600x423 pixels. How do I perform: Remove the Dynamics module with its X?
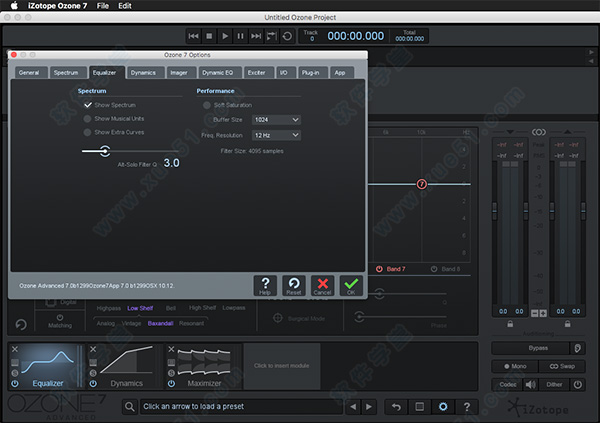click(93, 349)
